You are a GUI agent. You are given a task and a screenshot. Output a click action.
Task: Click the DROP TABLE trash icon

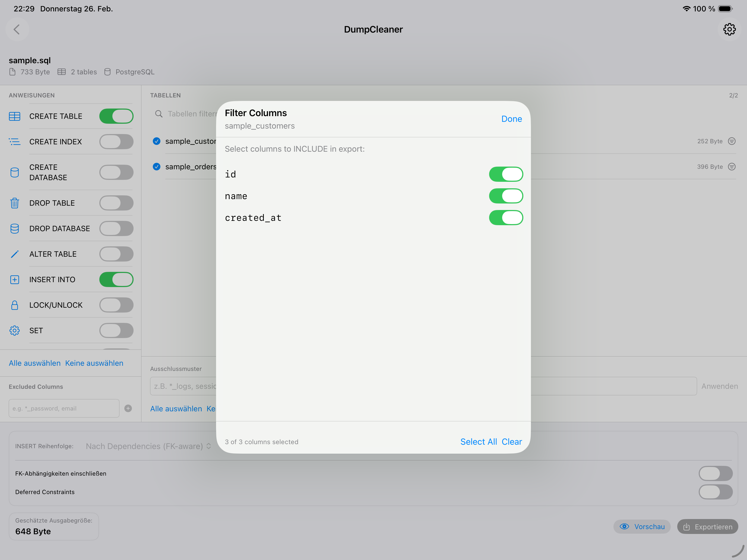14,203
